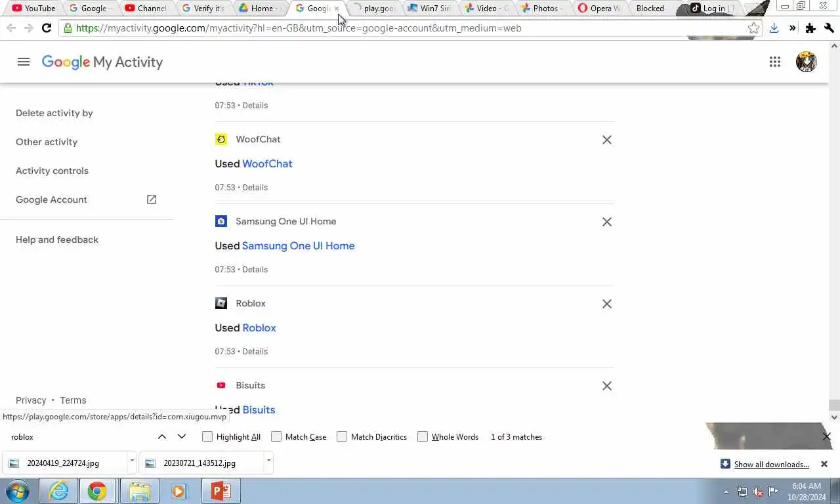Open the Google apps grid
840x504 pixels.
(x=775, y=62)
